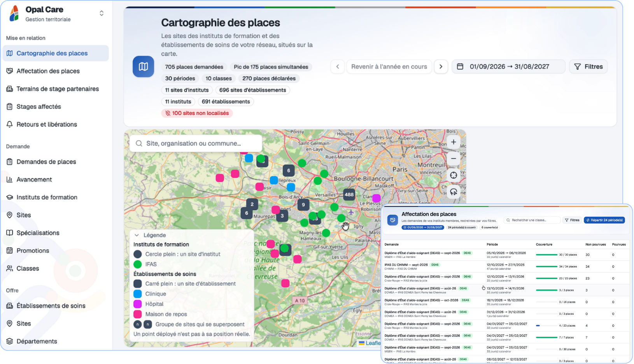
Task: Click the Leaflet attribution link
Action: 370,343
